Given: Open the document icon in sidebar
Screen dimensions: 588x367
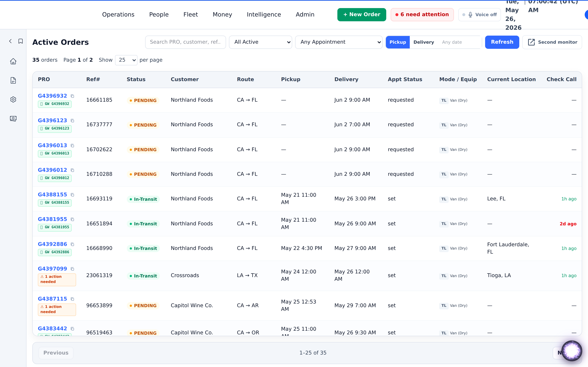Looking at the screenshot, I should click(13, 80).
